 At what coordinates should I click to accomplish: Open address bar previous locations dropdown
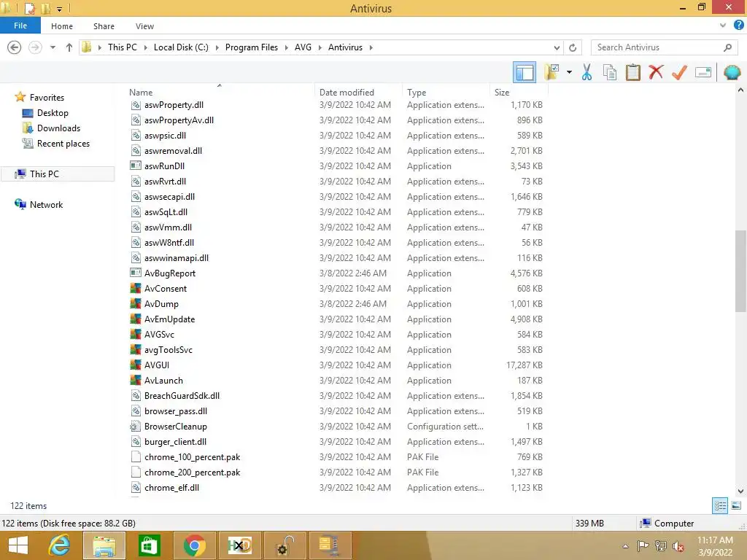557,47
